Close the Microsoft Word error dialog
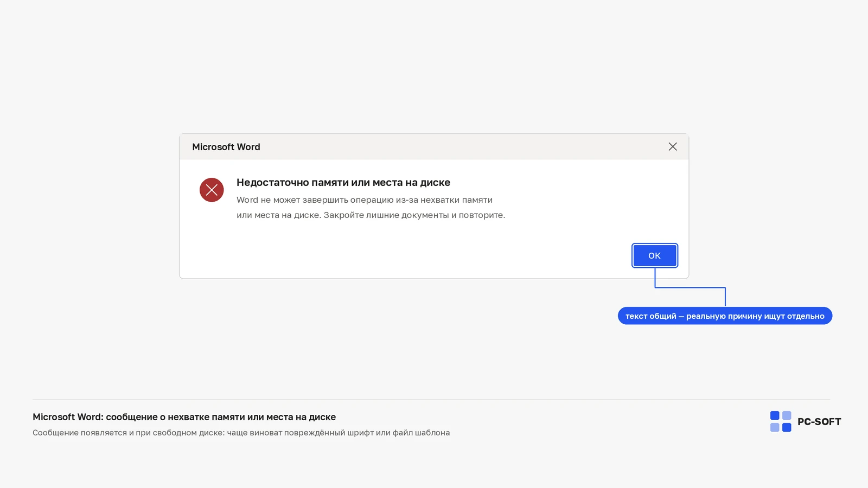Screen dimensions: 868x488 point(673,146)
